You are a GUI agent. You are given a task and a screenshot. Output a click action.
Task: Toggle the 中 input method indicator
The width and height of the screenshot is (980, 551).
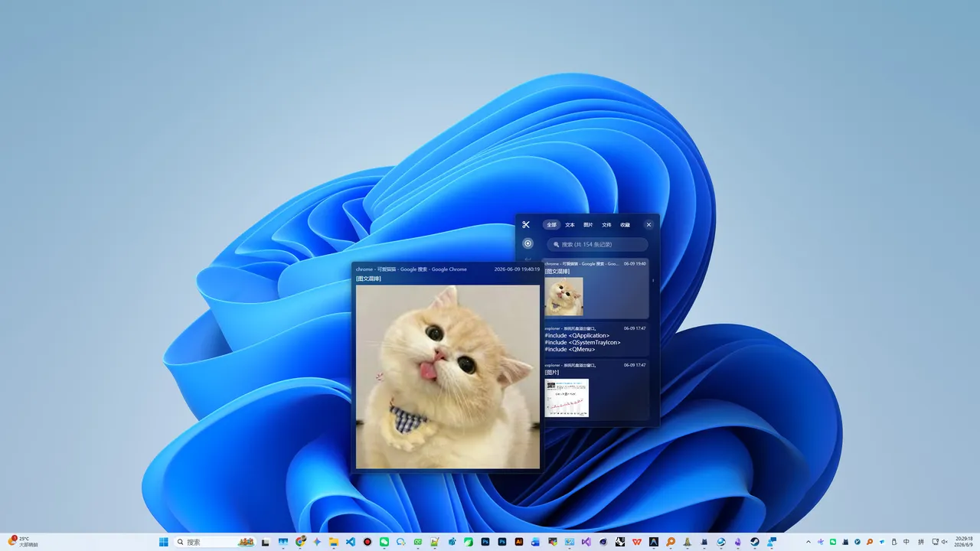906,542
